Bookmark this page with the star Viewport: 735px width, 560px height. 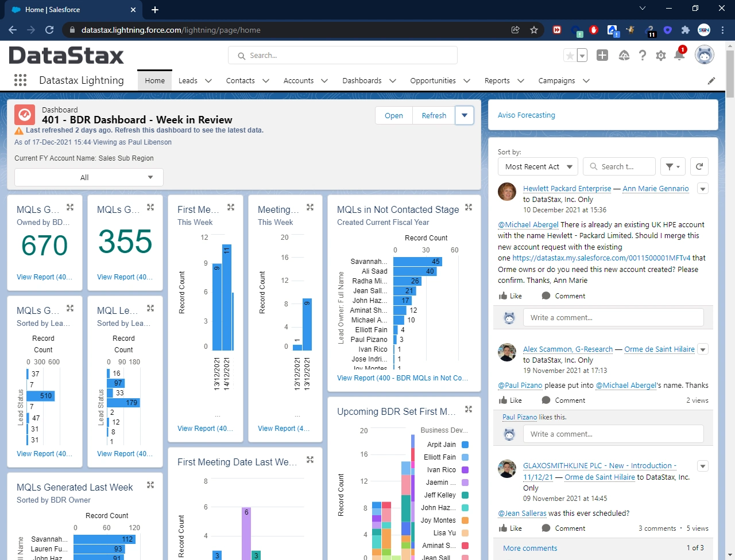(x=534, y=30)
